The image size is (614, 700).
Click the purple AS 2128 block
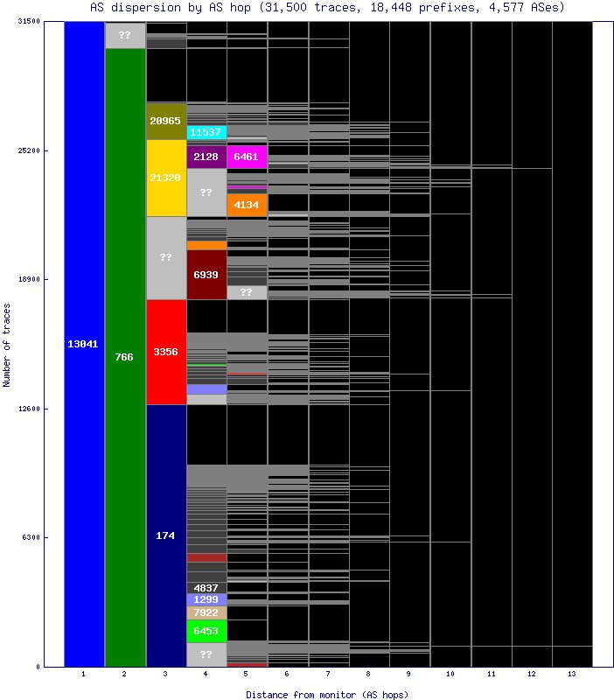click(x=206, y=157)
